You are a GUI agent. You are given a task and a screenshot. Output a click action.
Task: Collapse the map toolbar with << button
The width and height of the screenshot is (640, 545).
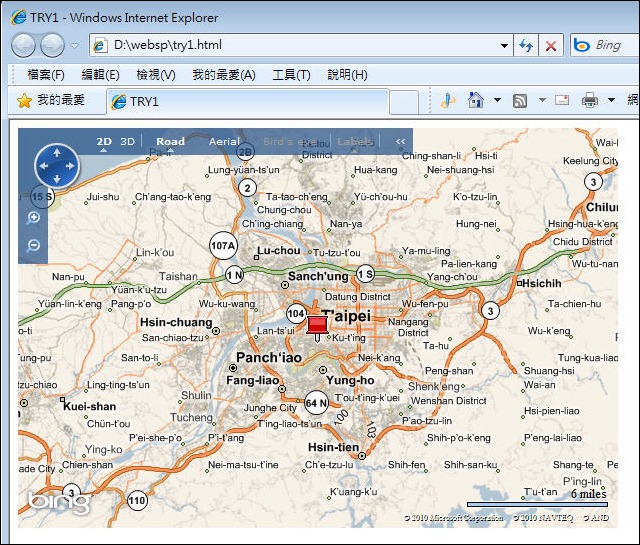coord(400,141)
